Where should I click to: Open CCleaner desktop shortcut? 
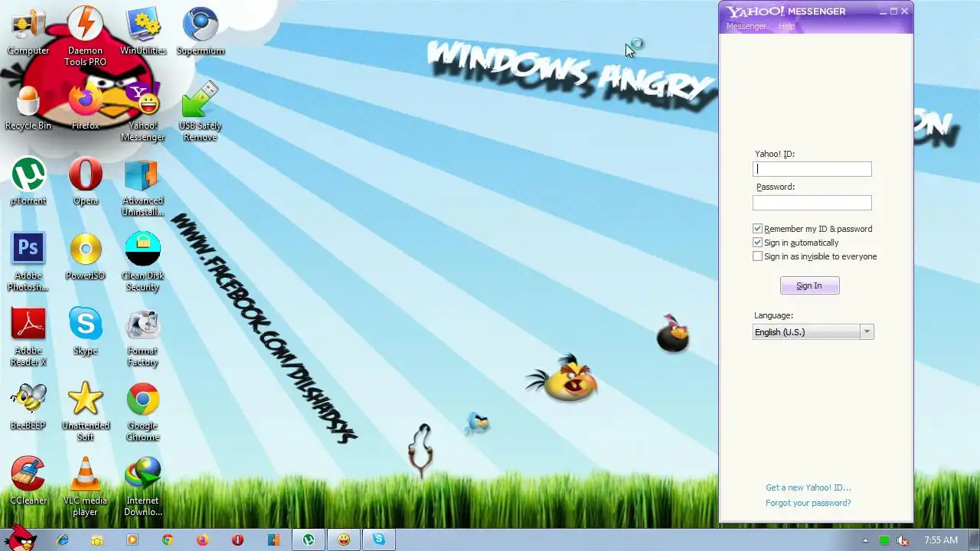point(28,482)
